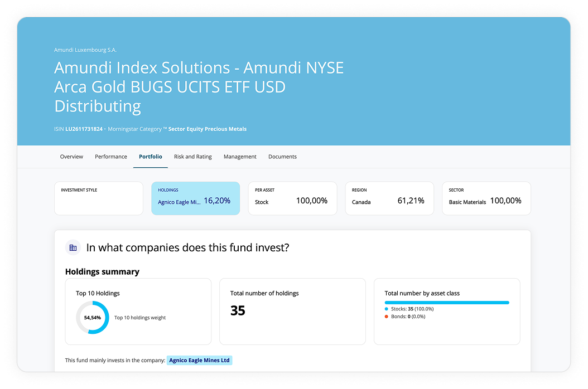The image size is (588, 389).
Task: Click the asset class progress bar
Action: (x=447, y=303)
